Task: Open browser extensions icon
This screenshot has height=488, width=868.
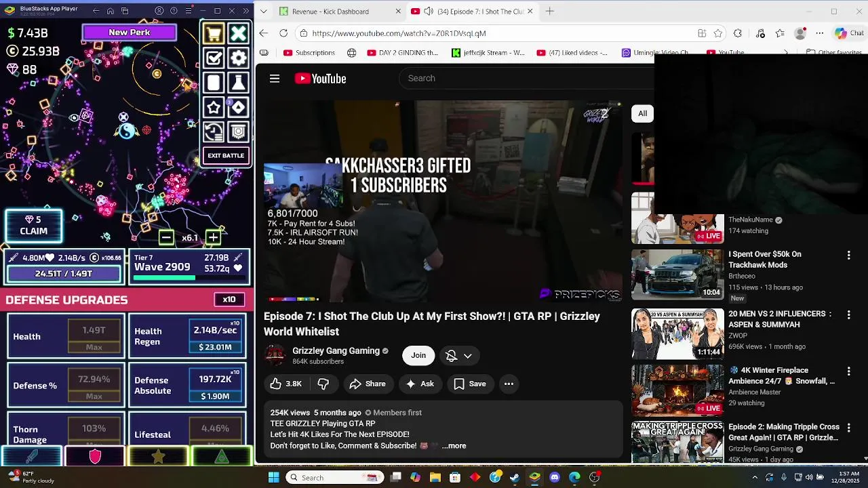Action: click(x=738, y=33)
